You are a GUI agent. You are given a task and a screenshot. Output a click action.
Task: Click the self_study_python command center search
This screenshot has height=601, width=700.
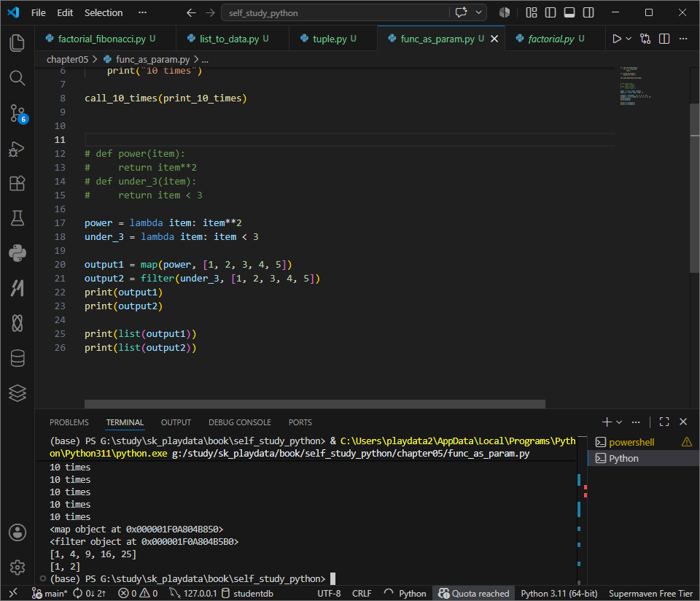tap(335, 13)
